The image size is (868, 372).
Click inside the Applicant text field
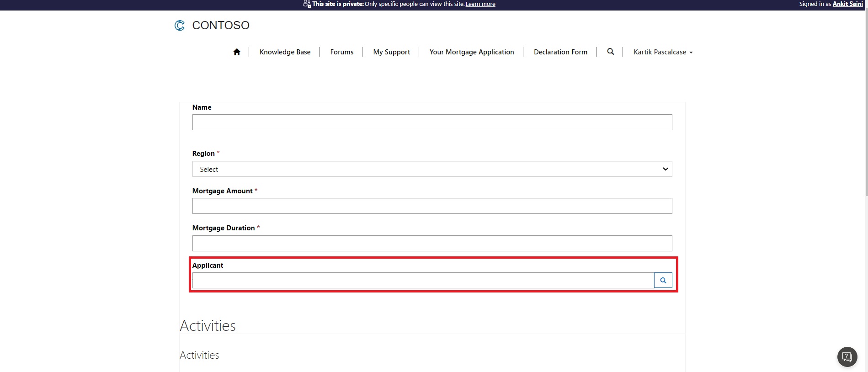(x=423, y=281)
